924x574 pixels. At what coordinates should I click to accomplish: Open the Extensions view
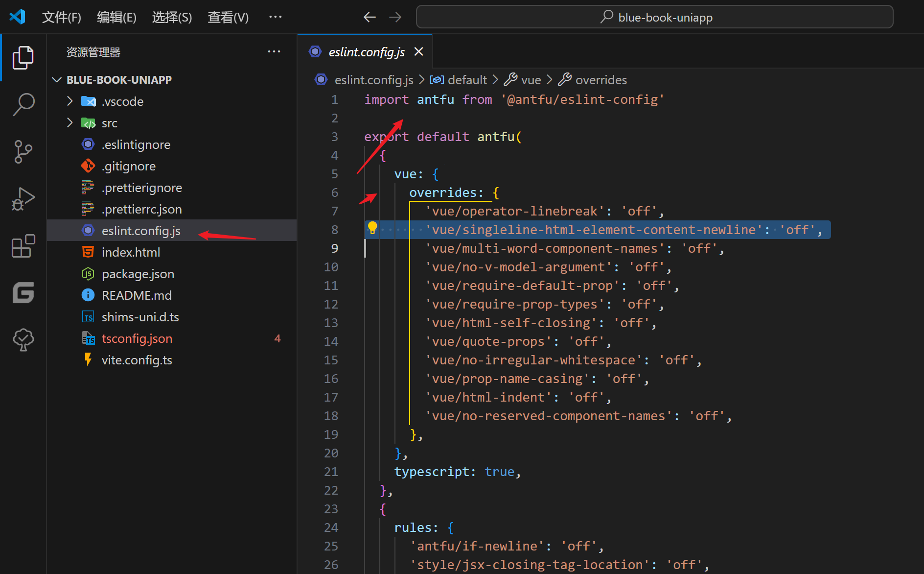point(23,246)
